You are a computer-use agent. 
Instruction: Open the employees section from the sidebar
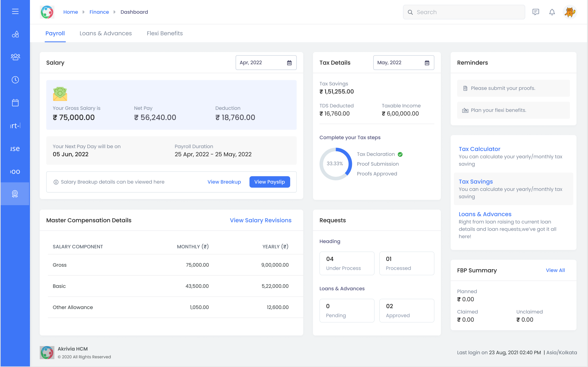tap(15, 57)
